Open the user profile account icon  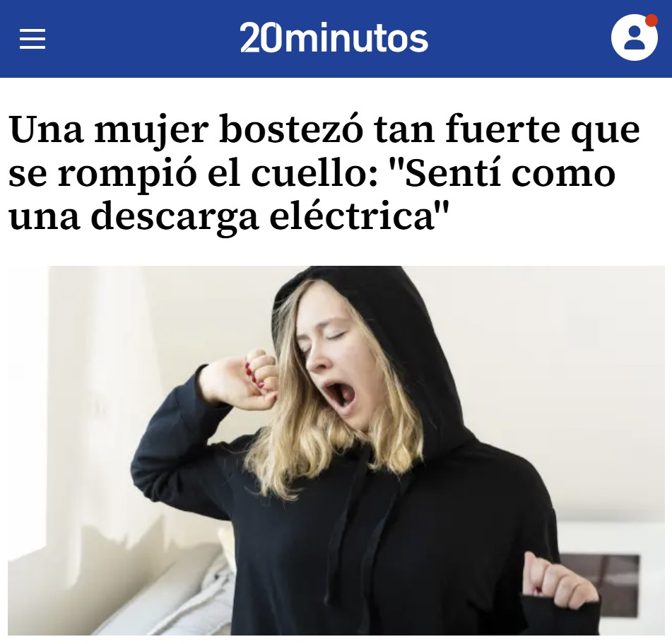coord(635,37)
